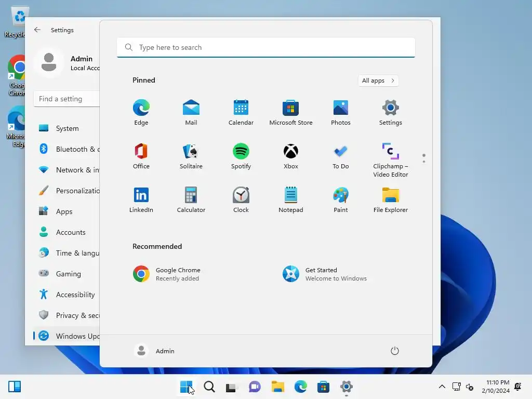This screenshot has height=399, width=532.
Task: Open the clock and date flyout
Action: tap(496, 387)
